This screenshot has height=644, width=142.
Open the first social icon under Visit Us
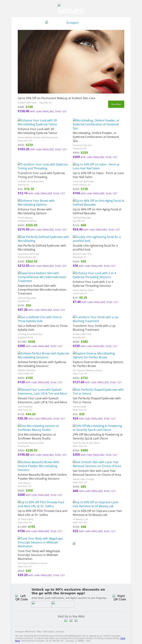(66, 620)
